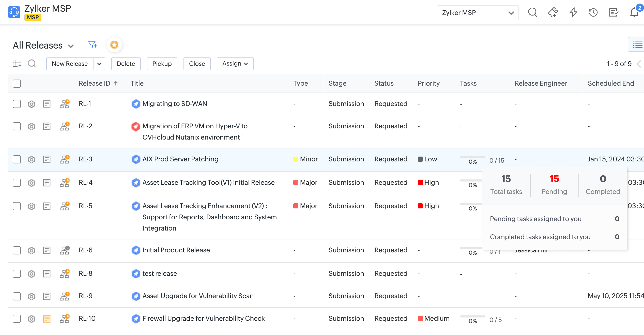Click the column chooser table icon
644x335 pixels.
pos(17,63)
